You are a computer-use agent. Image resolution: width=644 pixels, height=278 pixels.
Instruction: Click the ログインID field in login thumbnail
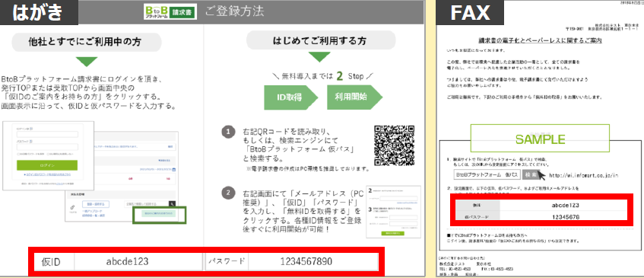(47, 135)
